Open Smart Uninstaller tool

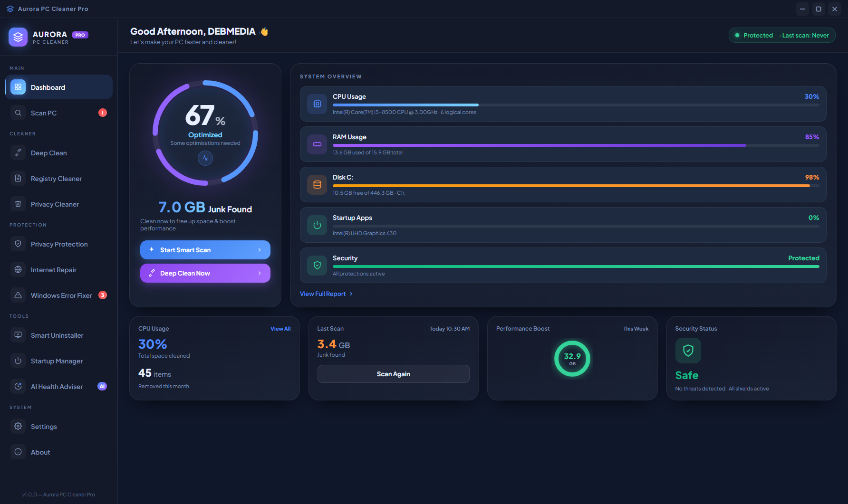(59, 335)
